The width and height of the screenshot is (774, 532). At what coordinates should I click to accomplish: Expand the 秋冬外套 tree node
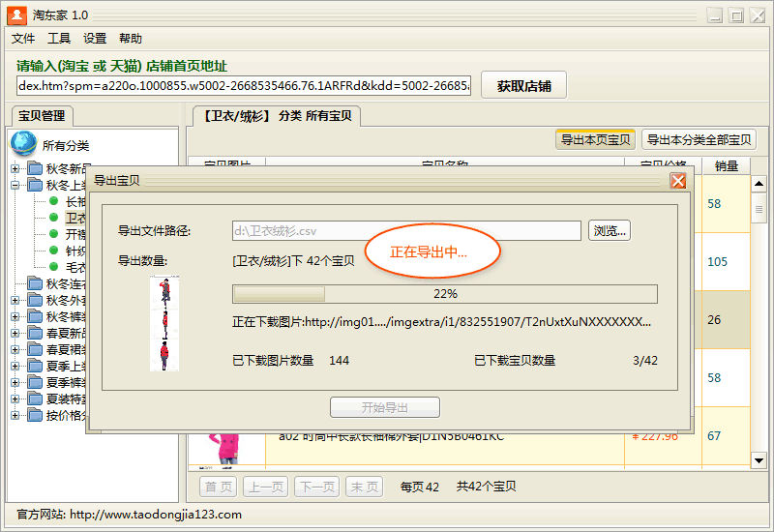click(x=15, y=300)
